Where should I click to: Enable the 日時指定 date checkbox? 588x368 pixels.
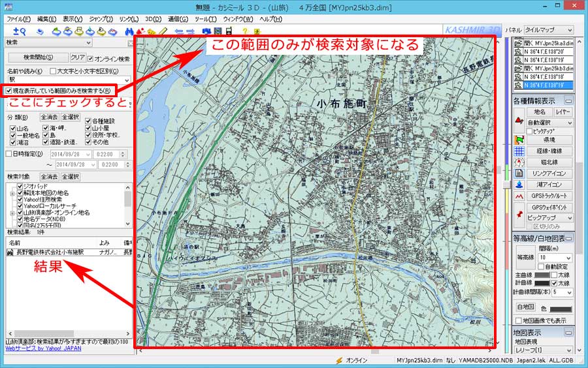[x=8, y=154]
